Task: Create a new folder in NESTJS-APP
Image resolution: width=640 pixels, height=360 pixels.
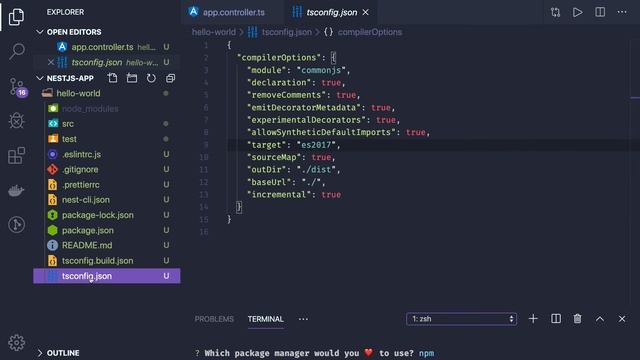Action: [132, 78]
